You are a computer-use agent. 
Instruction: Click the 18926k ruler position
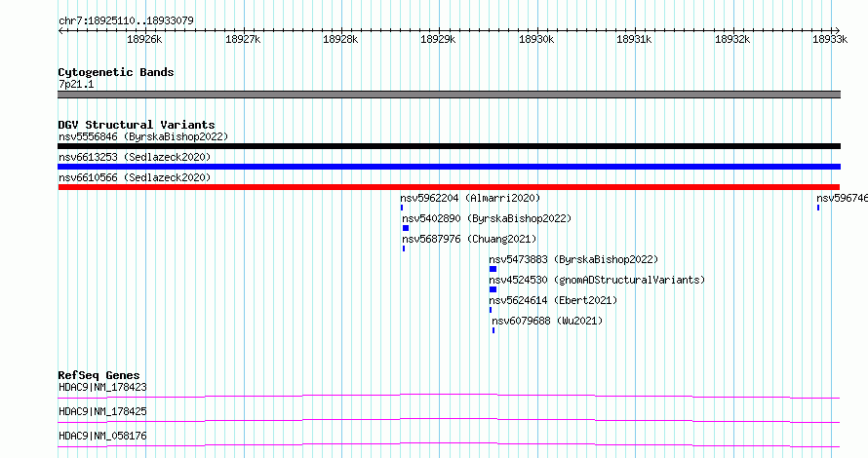[x=144, y=39]
